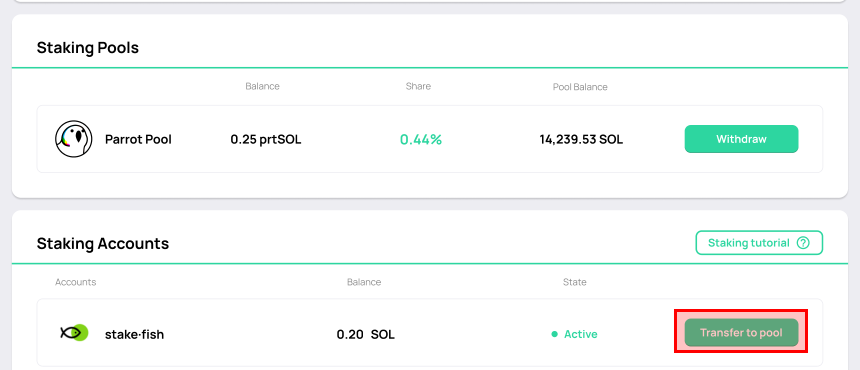Click the Staking Pools heading
The height and width of the screenshot is (370, 860).
88,48
